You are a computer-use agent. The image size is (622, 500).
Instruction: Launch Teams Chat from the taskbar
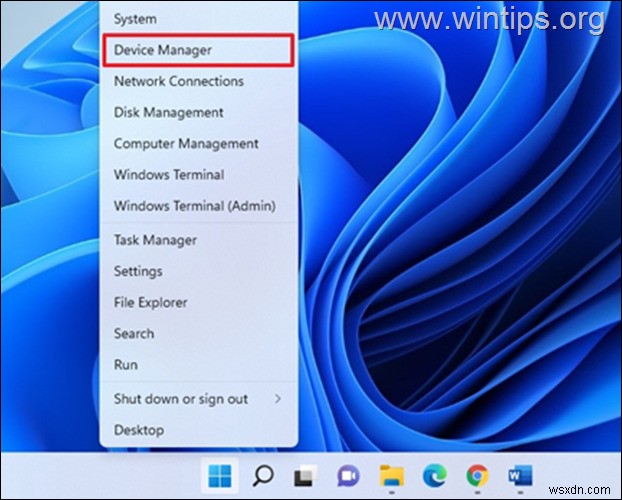(348, 475)
